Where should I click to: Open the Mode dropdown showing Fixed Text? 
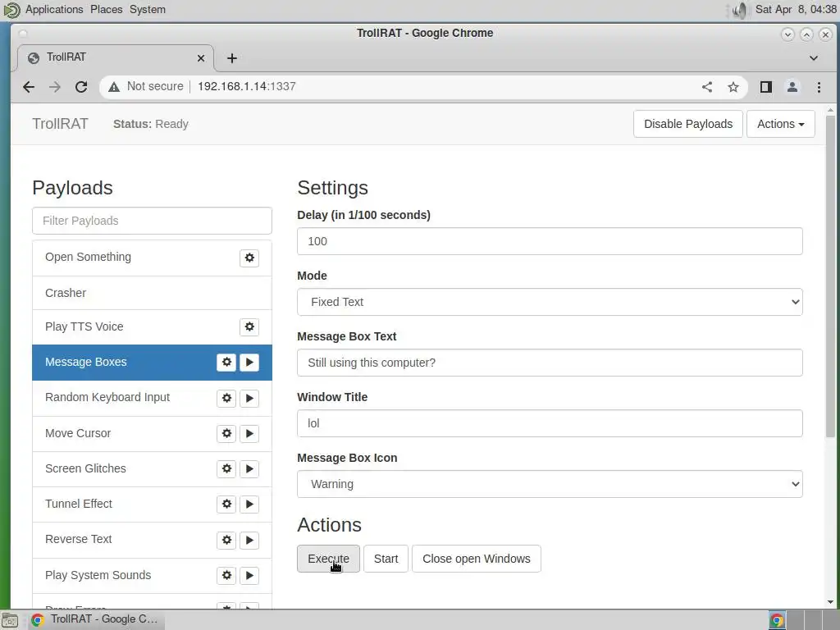click(550, 302)
